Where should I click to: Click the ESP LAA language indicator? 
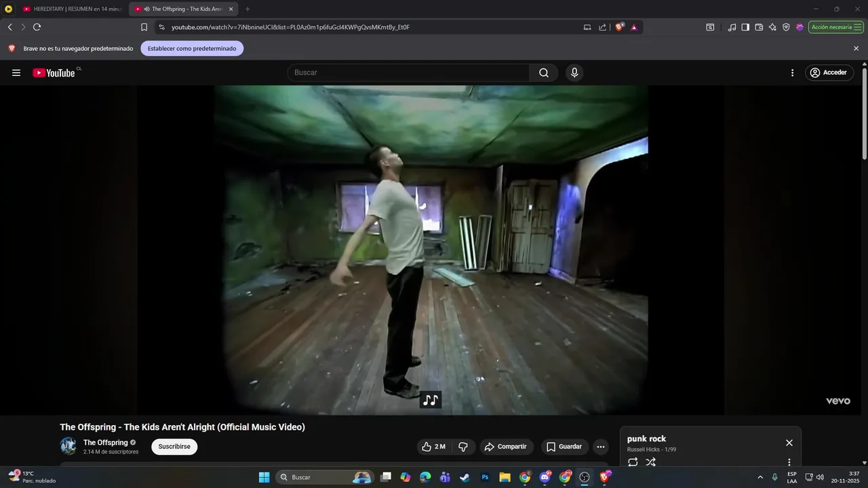[x=792, y=477]
